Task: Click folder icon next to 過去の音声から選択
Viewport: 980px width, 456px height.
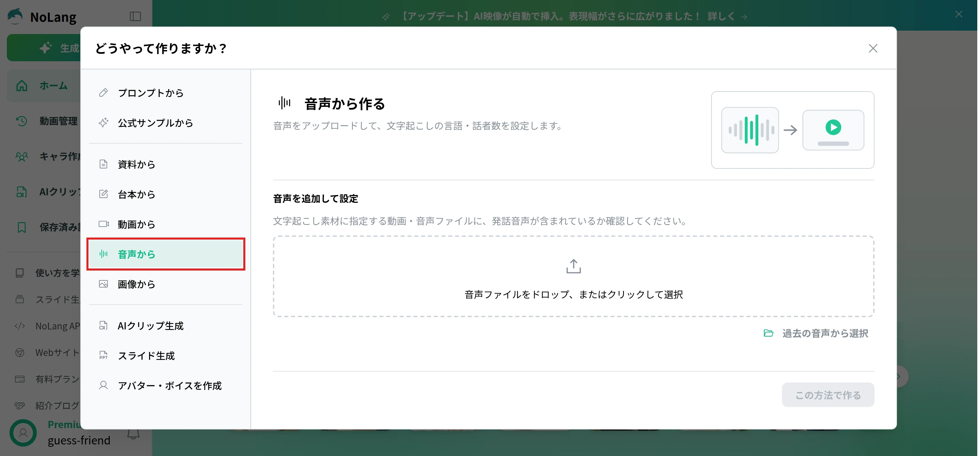Action: [768, 333]
